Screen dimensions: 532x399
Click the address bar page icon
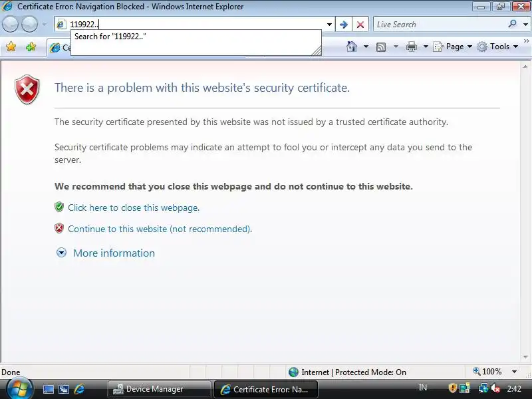click(61, 25)
